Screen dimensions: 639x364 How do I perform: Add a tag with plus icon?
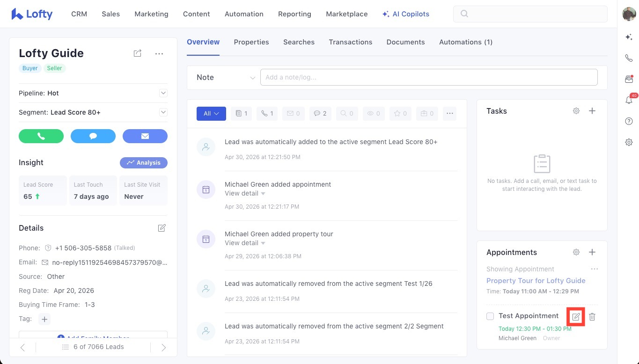44,319
